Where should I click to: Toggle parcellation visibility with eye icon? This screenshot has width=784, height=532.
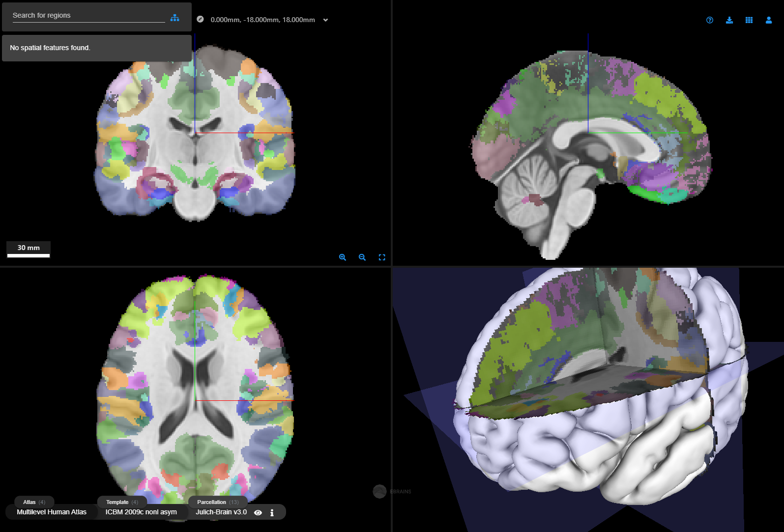258,512
